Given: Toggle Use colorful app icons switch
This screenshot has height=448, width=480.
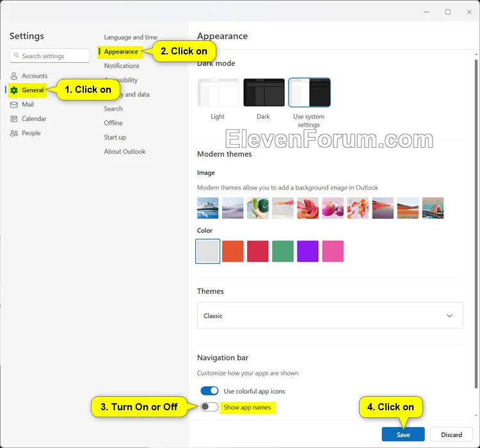Looking at the screenshot, I should pyautogui.click(x=209, y=391).
